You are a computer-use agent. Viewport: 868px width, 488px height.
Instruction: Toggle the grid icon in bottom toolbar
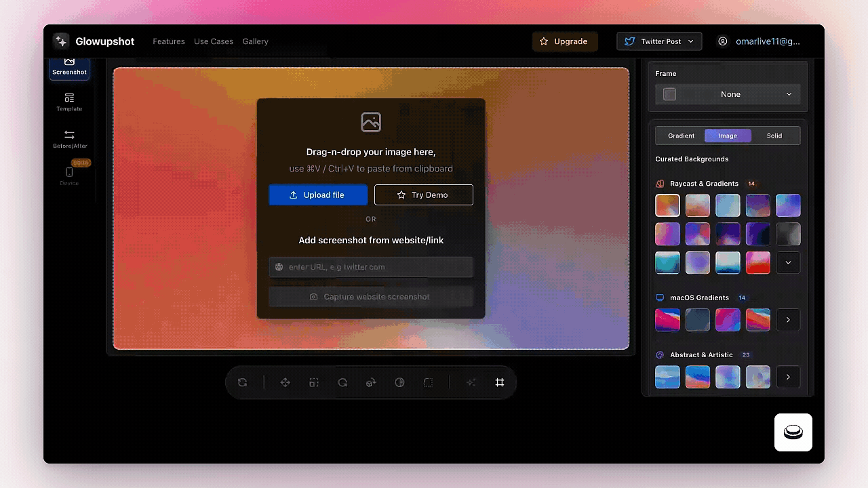point(500,382)
